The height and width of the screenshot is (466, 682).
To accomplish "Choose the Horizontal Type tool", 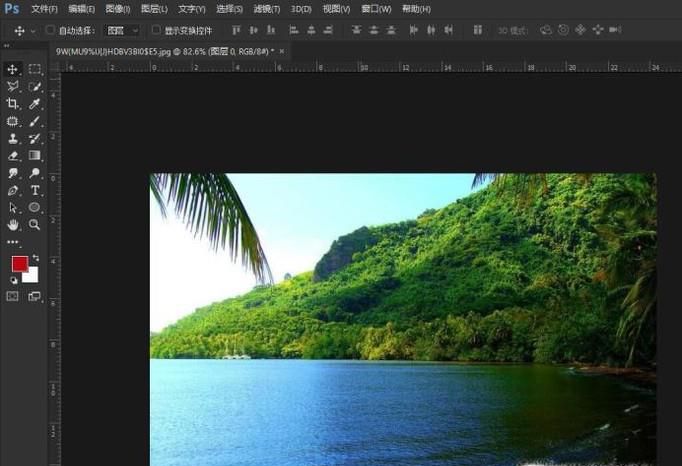I will pos(35,190).
